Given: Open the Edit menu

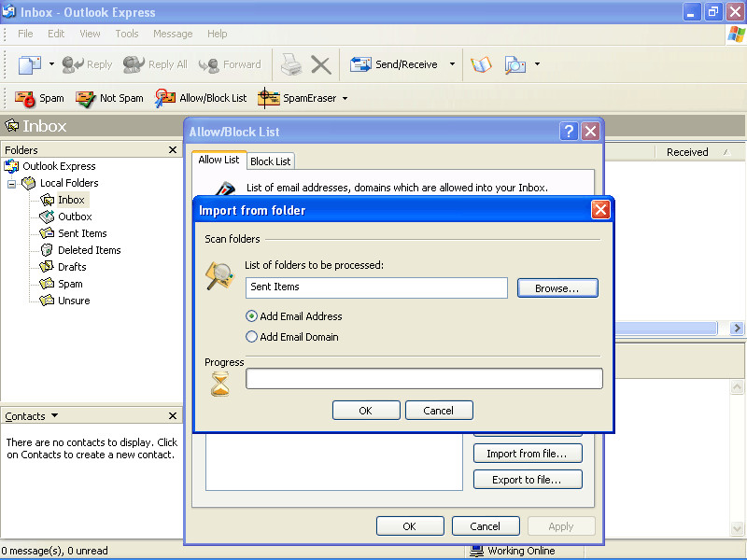Looking at the screenshot, I should pyautogui.click(x=56, y=34).
